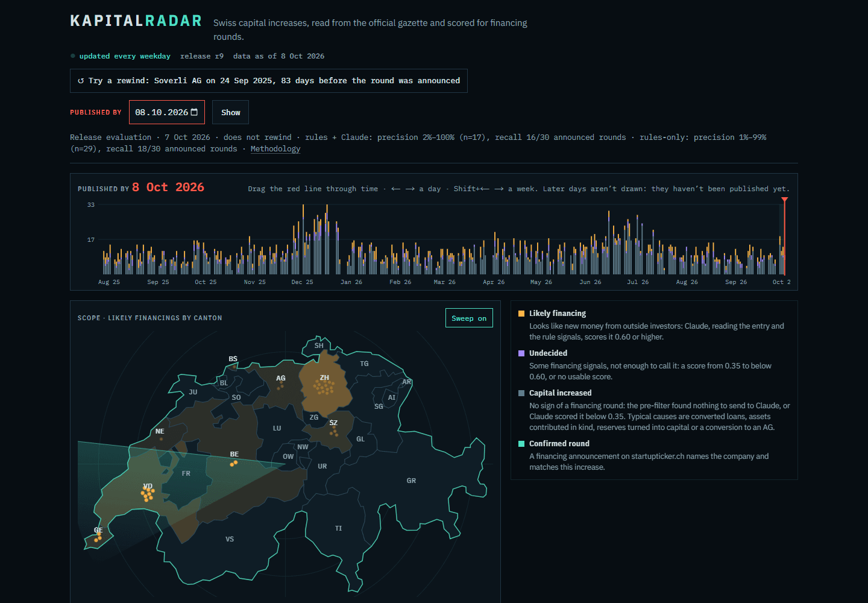868x603 pixels.
Task: Click the orange Likely financing swatch
Action: point(521,314)
